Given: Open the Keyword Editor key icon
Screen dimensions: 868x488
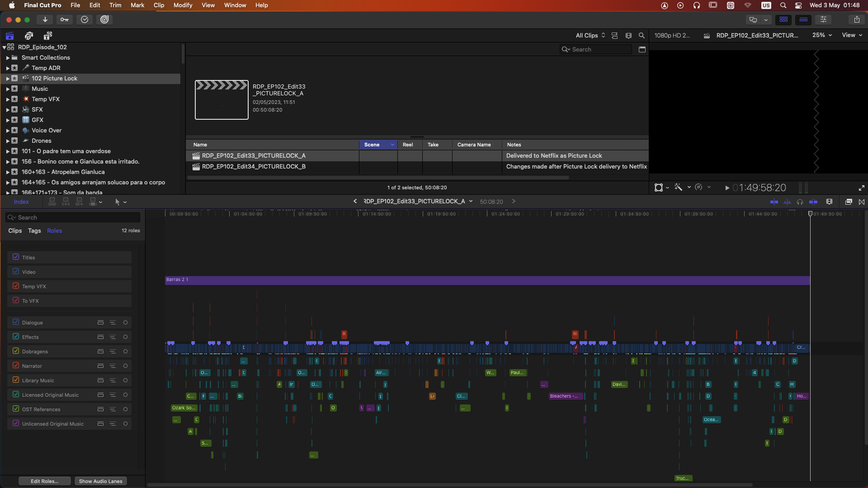Looking at the screenshot, I should [x=65, y=19].
